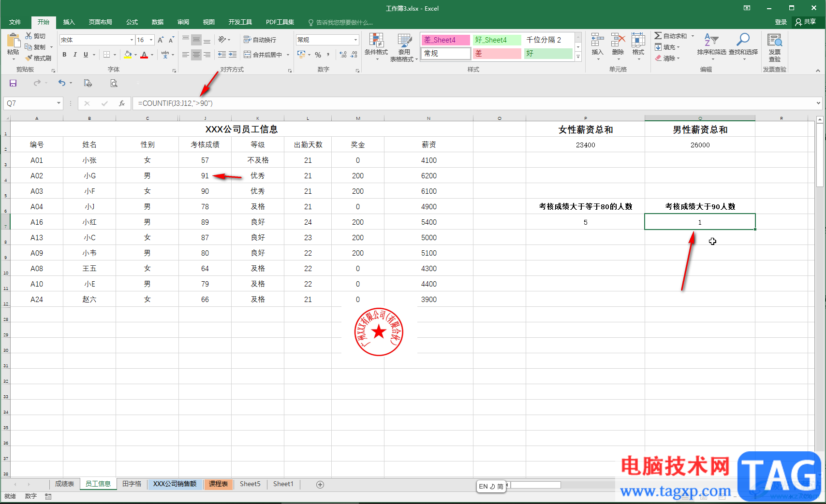
Task: Toggle align left
Action: click(186, 55)
